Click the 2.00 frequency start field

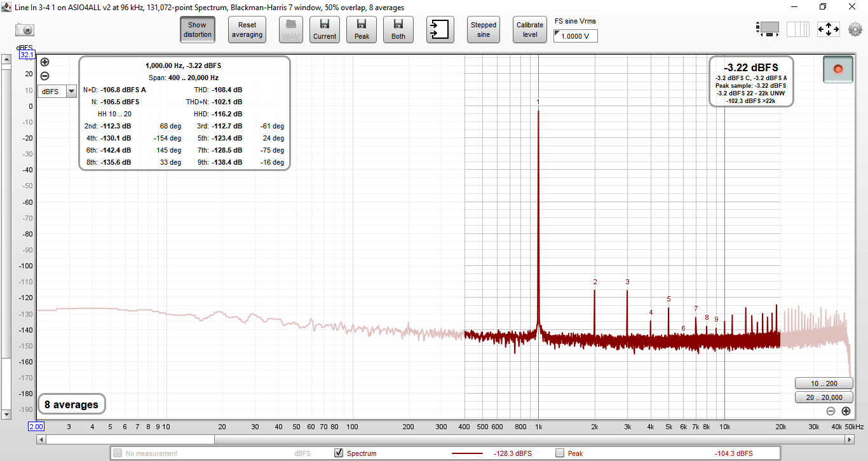tap(36, 427)
